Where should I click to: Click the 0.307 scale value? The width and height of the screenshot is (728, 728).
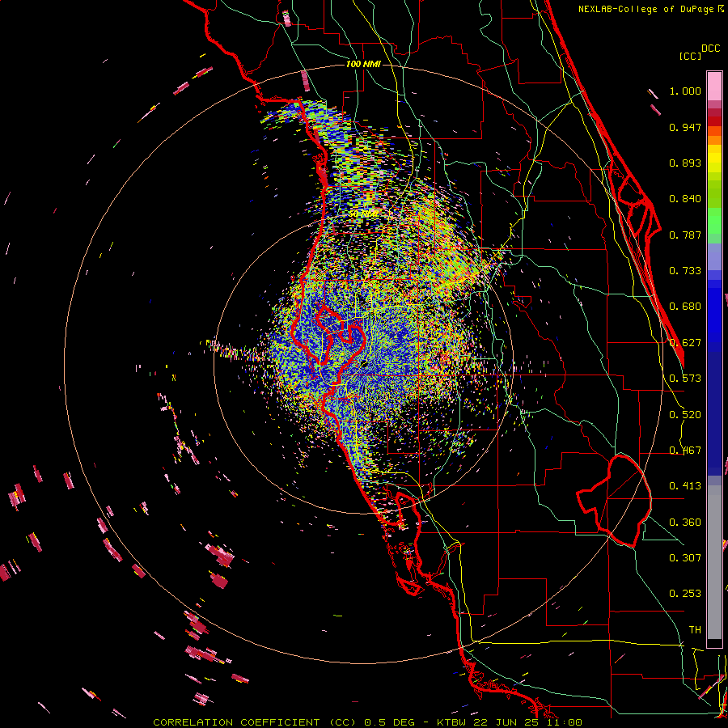685,558
